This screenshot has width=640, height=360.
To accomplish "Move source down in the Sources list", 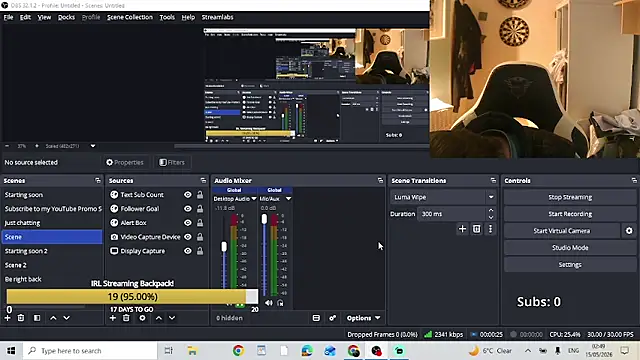I will 172,318.
